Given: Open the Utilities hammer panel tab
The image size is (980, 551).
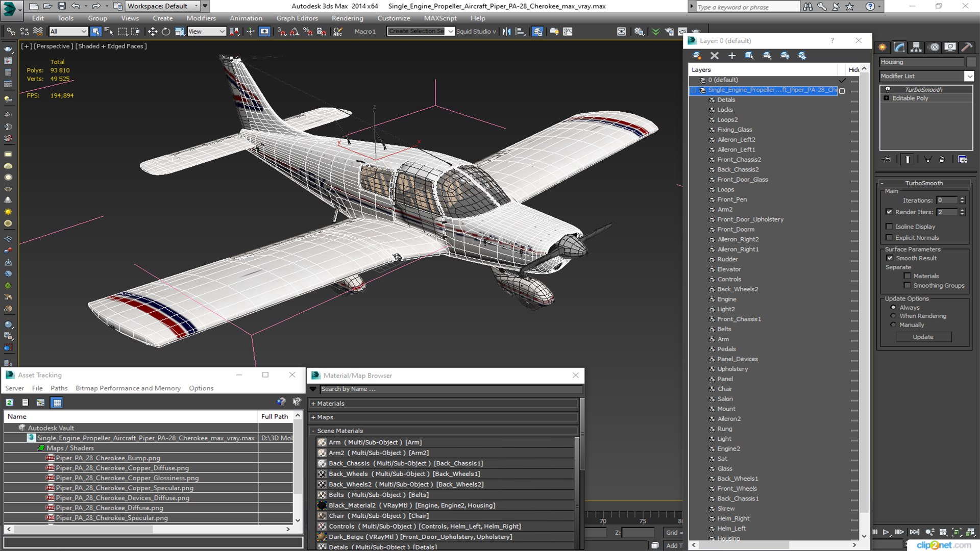Looking at the screenshot, I should (x=967, y=47).
